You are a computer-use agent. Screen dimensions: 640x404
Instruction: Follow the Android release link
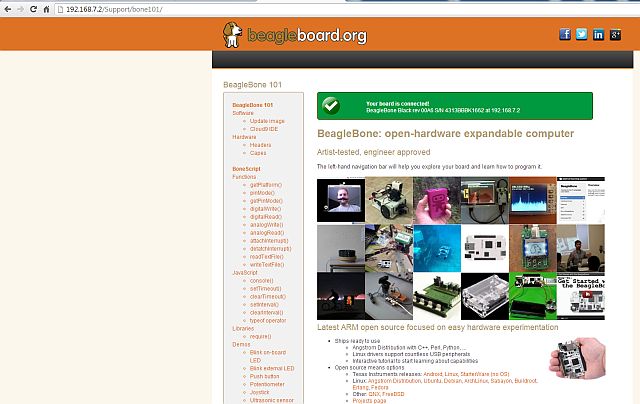(433, 374)
